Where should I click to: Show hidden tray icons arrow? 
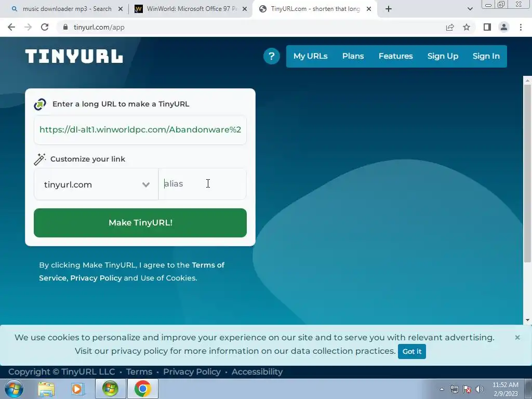coord(442,389)
